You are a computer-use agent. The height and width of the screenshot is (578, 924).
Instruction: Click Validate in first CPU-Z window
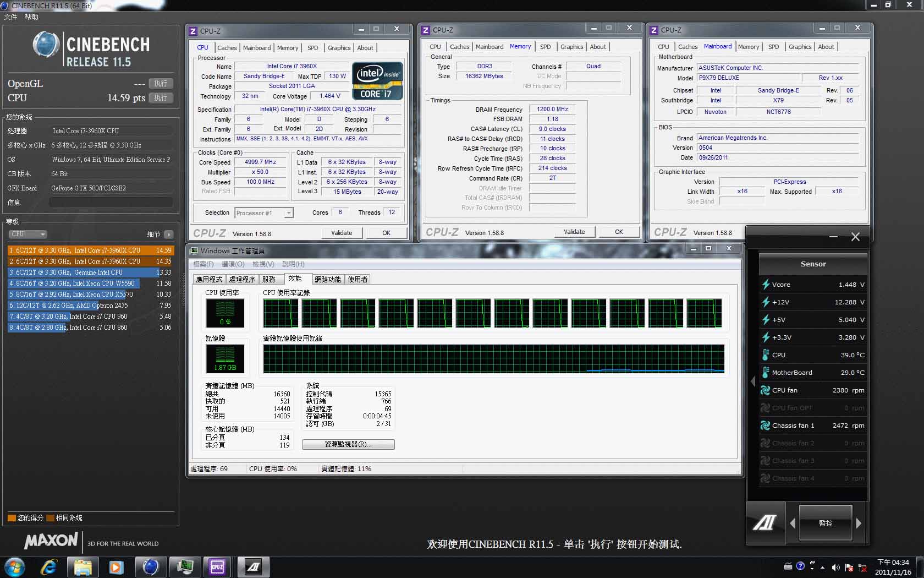pos(342,233)
